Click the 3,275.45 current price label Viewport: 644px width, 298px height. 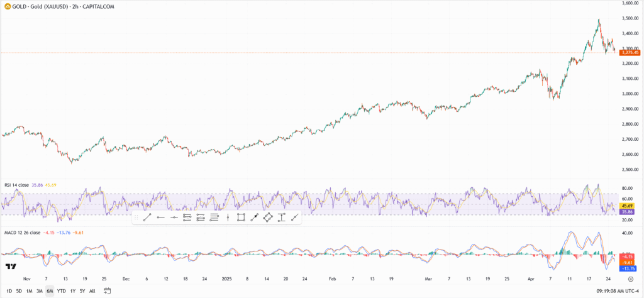[630, 53]
